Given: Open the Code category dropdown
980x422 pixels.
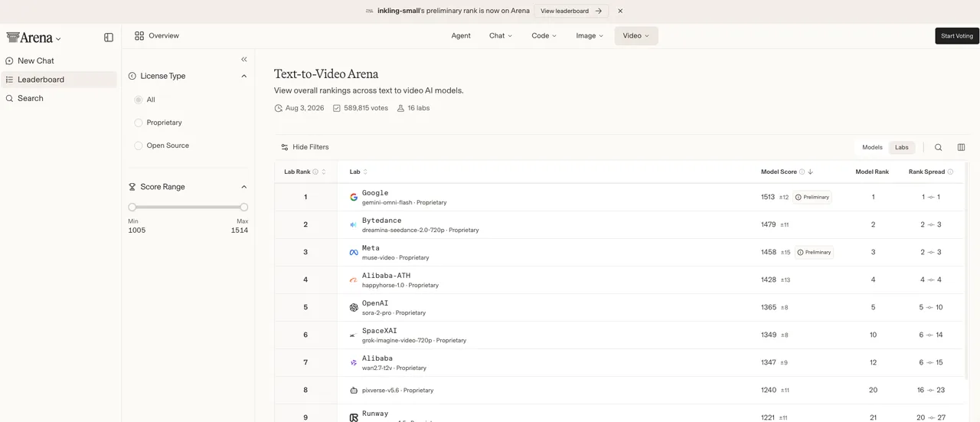Looking at the screenshot, I should 544,36.
